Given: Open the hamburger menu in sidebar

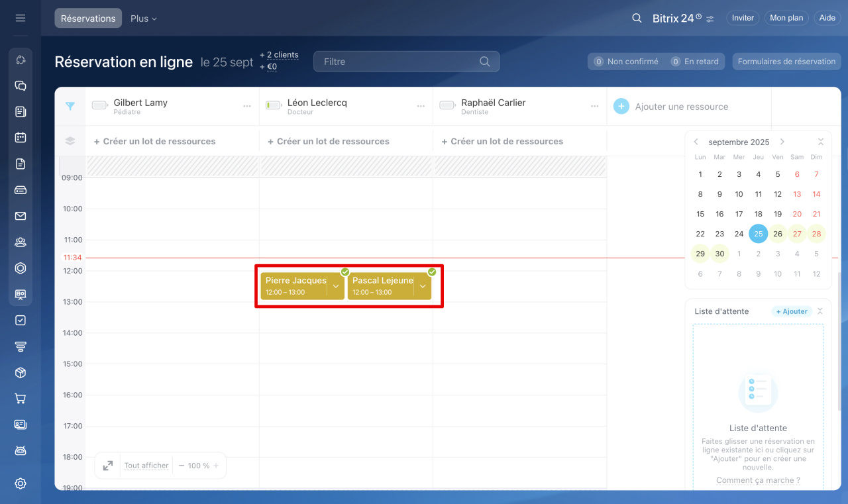Looking at the screenshot, I should pos(21,18).
